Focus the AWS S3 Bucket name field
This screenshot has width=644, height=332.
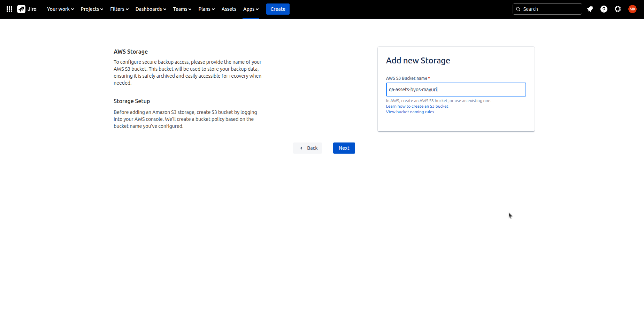[456, 90]
